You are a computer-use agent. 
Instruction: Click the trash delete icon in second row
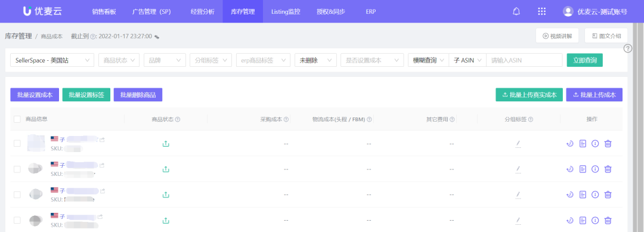click(x=608, y=169)
